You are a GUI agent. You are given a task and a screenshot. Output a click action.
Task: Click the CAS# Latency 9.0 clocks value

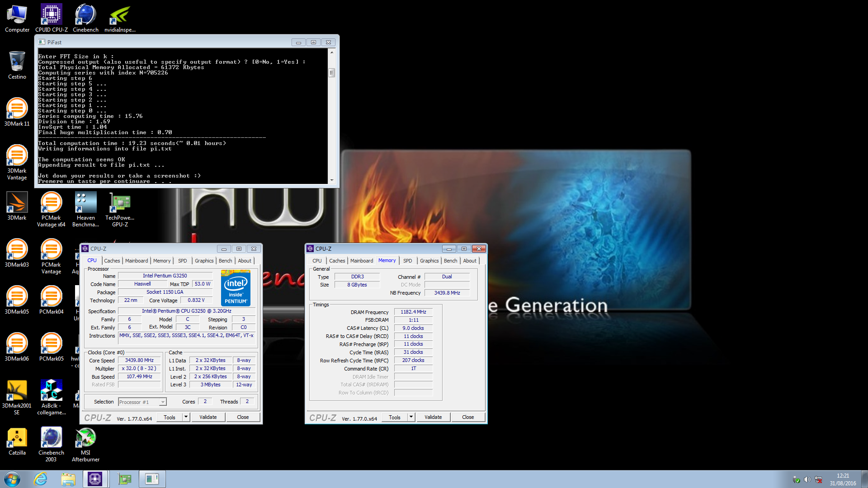coord(413,328)
